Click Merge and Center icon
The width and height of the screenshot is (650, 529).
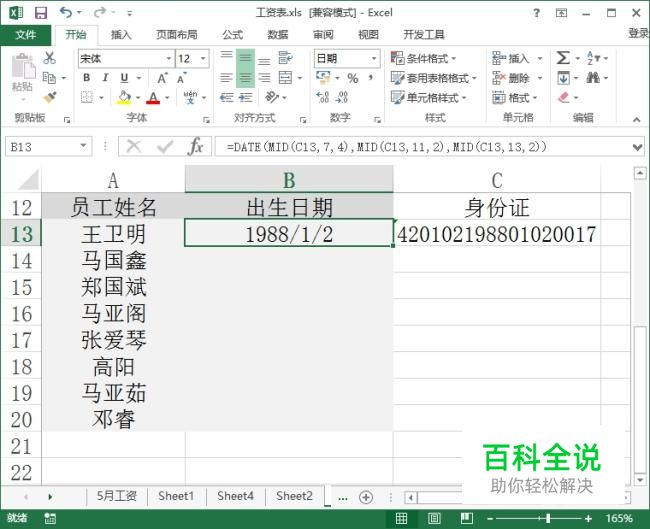[x=286, y=78]
